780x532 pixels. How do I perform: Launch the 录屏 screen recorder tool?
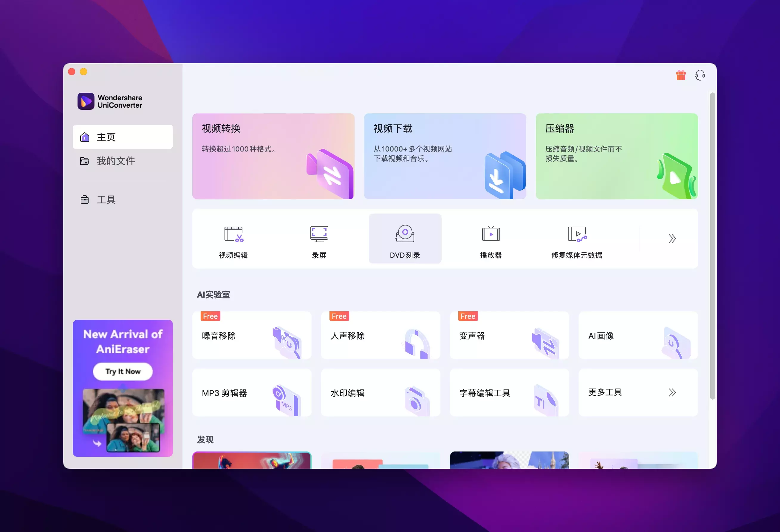click(319, 239)
